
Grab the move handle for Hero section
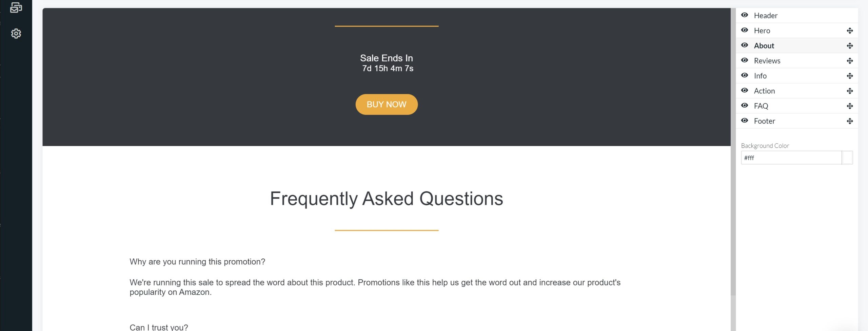click(849, 31)
